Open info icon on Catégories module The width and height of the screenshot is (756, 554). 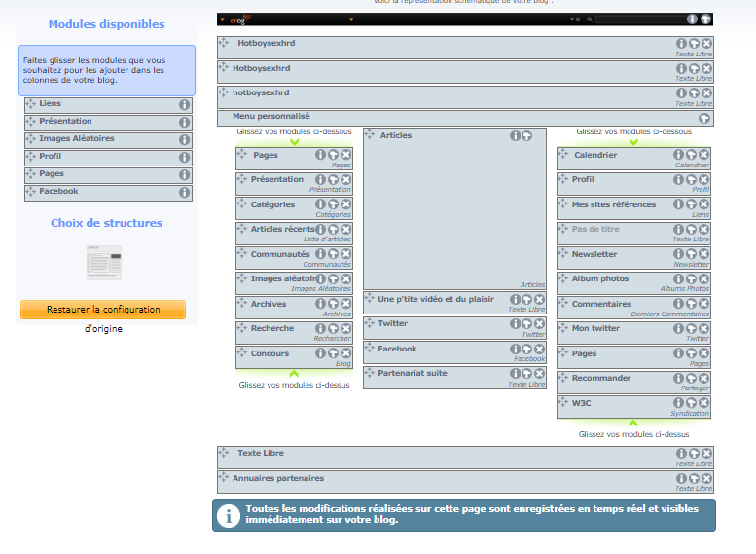(321, 204)
